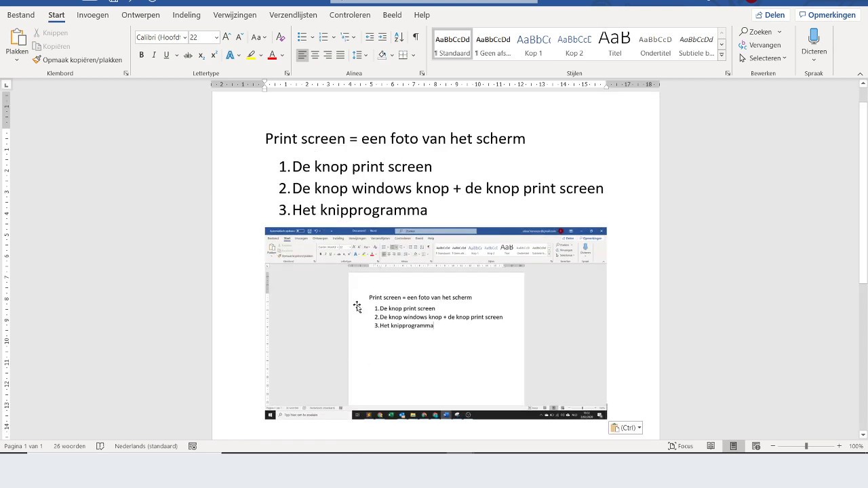This screenshot has height=488, width=868.
Task: Click Vervangen (replace) in Bewerken group
Action: (x=760, y=45)
